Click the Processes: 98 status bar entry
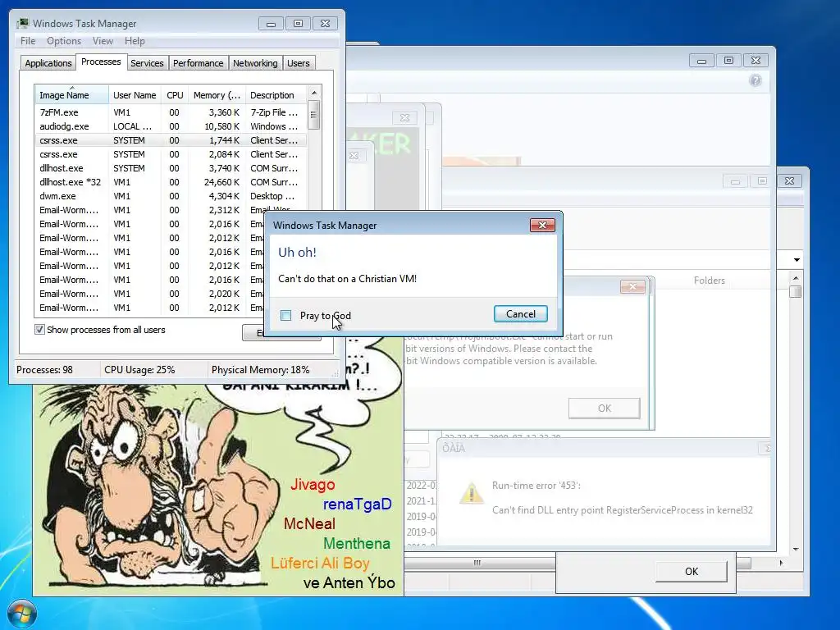This screenshot has width=840, height=630. point(44,370)
